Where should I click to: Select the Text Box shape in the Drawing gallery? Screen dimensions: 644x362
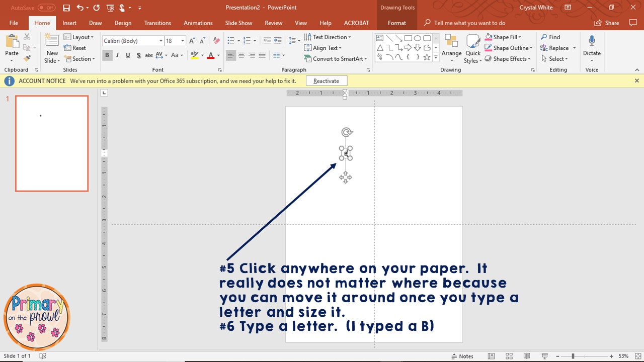tap(379, 38)
